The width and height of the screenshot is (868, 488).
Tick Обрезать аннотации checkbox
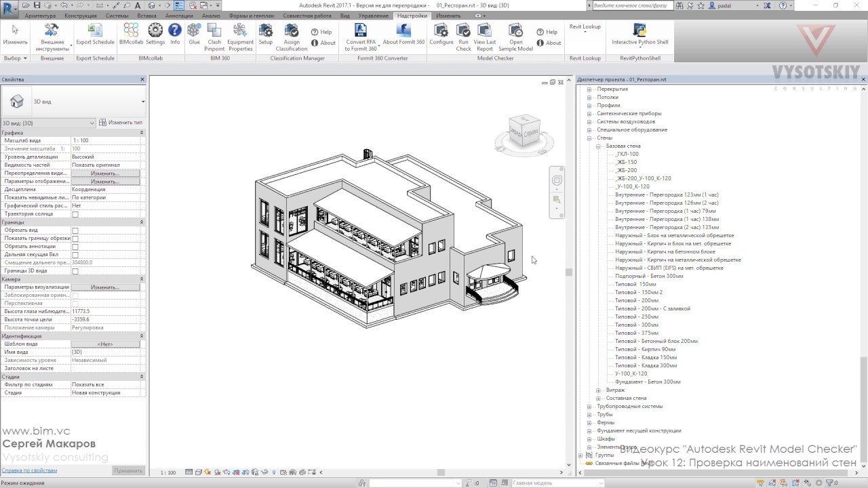point(75,247)
